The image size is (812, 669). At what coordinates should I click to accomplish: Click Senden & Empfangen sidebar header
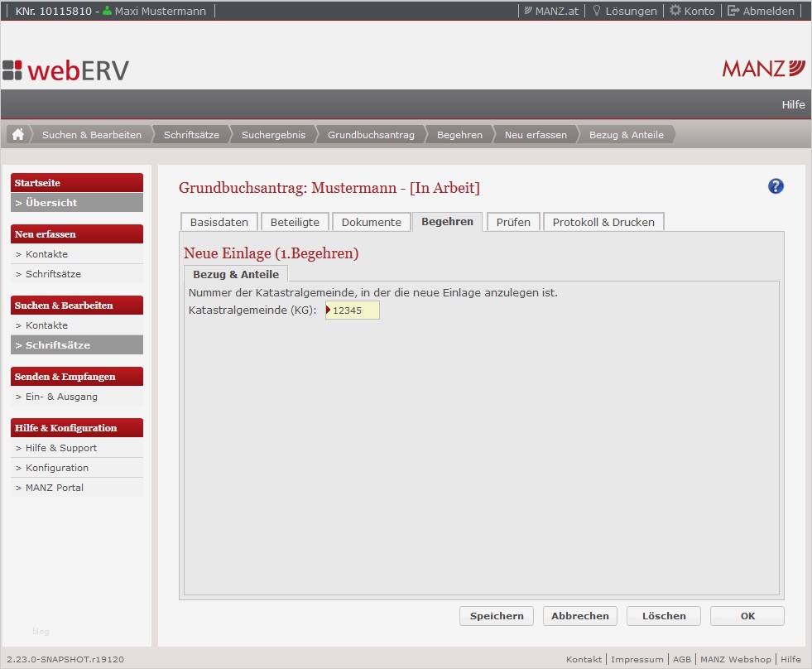77,376
